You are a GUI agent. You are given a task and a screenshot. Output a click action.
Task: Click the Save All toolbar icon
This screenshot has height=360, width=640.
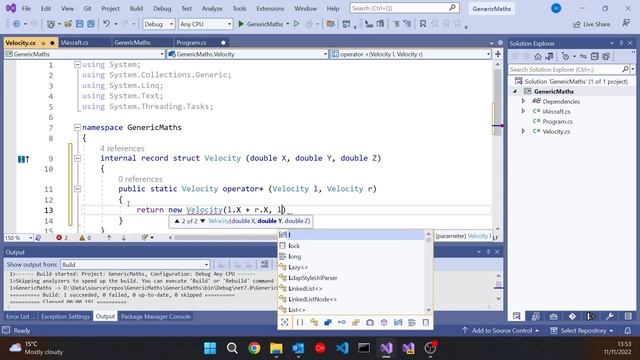click(x=91, y=24)
